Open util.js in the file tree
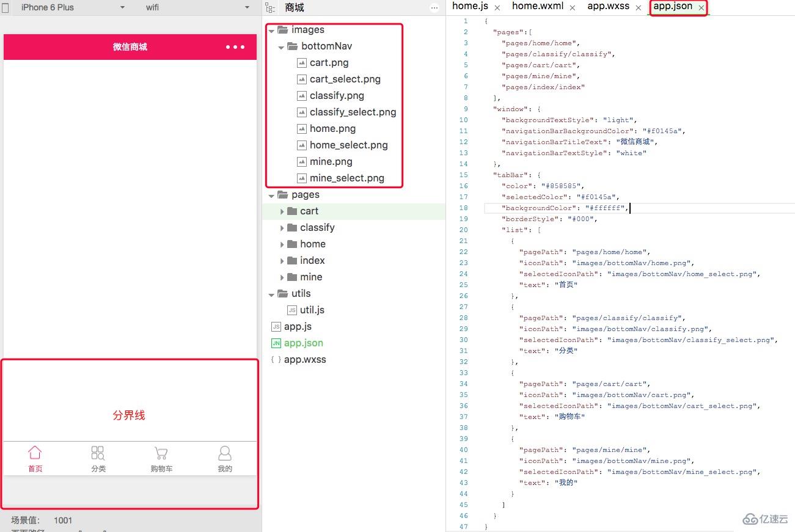This screenshot has height=532, width=795. (312, 310)
